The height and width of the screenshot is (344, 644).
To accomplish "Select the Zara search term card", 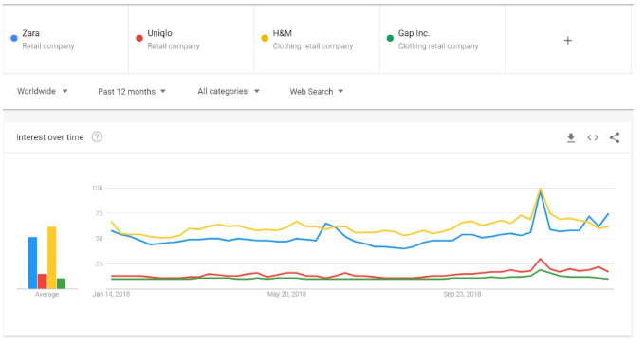I will (65, 40).
